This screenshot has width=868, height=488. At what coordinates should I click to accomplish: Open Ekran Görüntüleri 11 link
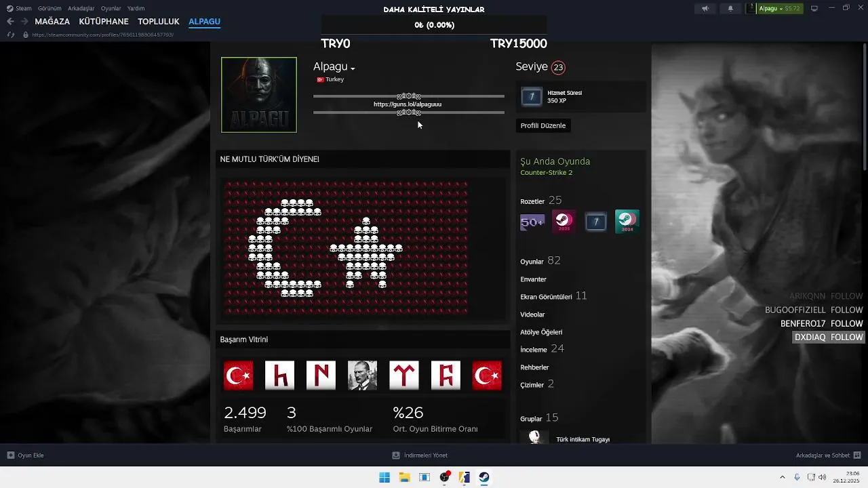553,296
